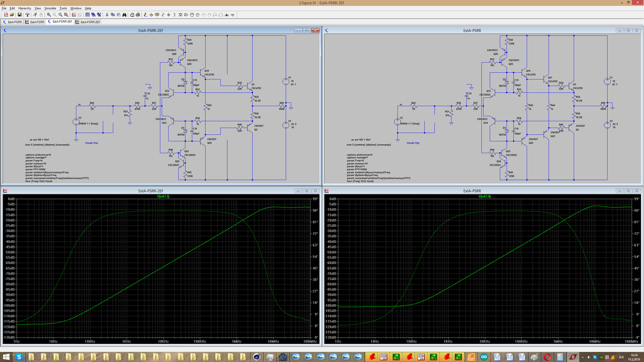
Task: Tile windows using the toolbar icon
Action: [88, 15]
